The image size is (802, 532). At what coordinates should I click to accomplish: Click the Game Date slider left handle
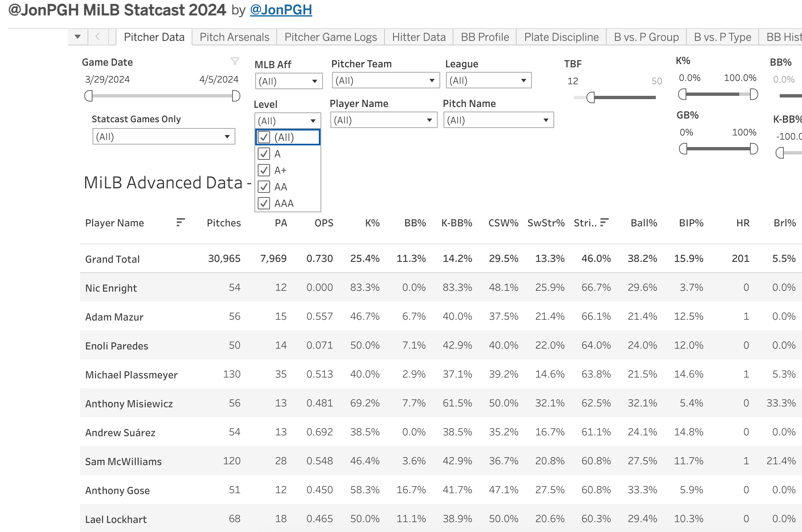(88, 96)
